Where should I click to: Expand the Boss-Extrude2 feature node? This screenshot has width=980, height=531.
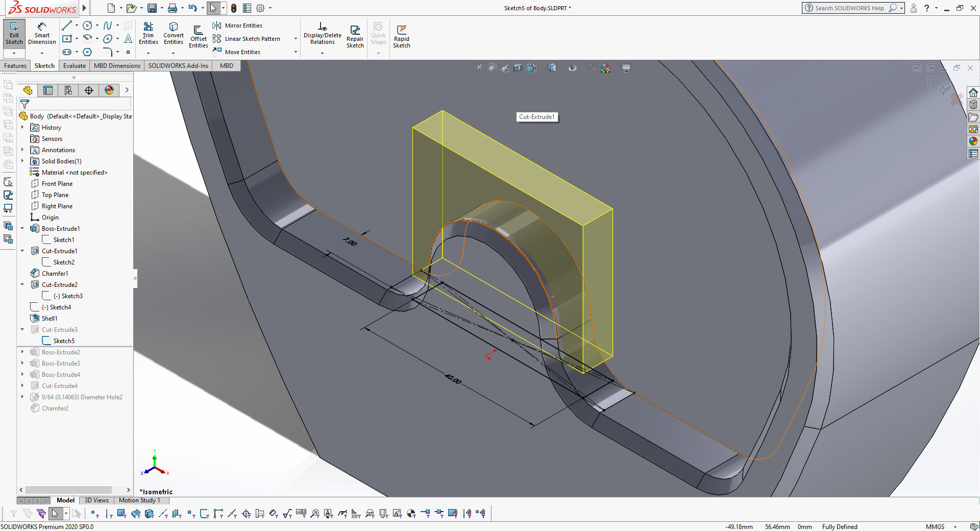point(22,352)
